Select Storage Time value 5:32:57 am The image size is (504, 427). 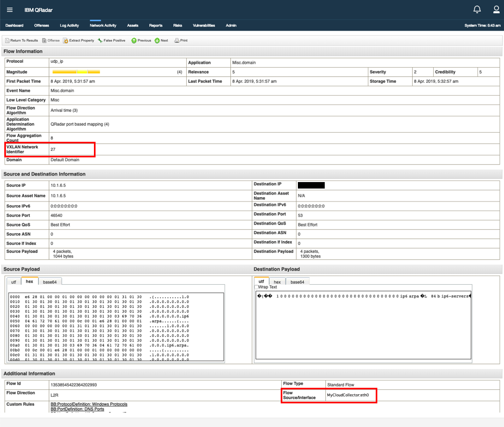(436, 81)
